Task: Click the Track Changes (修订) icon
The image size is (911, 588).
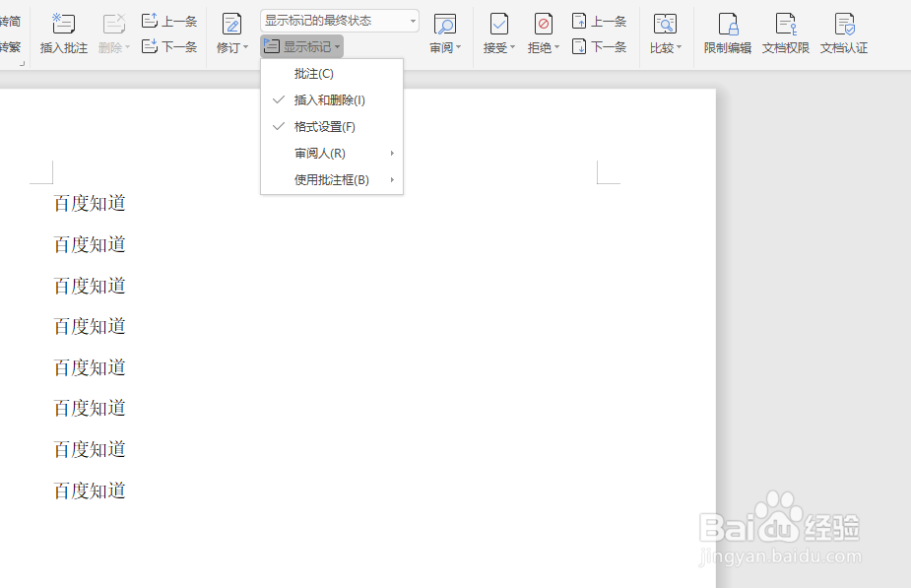Action: 231,24
